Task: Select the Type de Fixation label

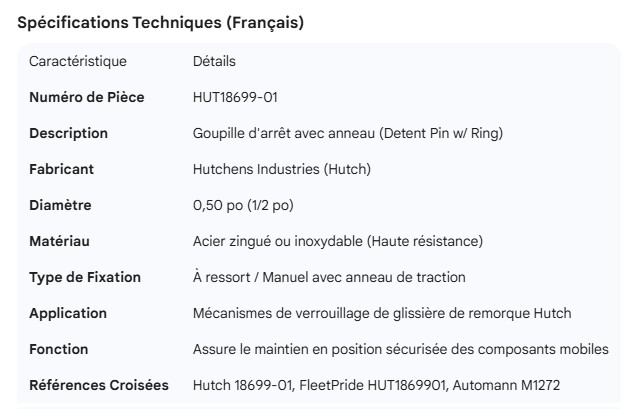Action: tap(85, 277)
